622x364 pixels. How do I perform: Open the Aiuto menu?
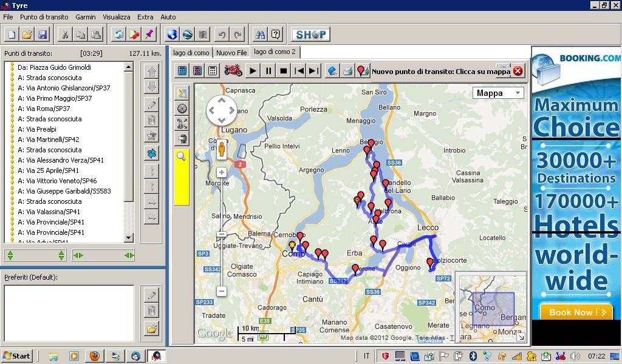click(x=168, y=17)
